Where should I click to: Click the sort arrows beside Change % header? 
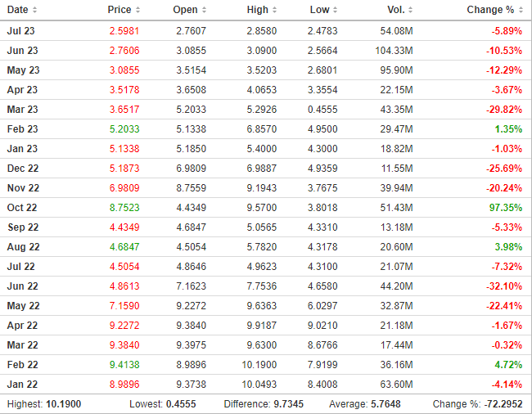pyautogui.click(x=519, y=10)
